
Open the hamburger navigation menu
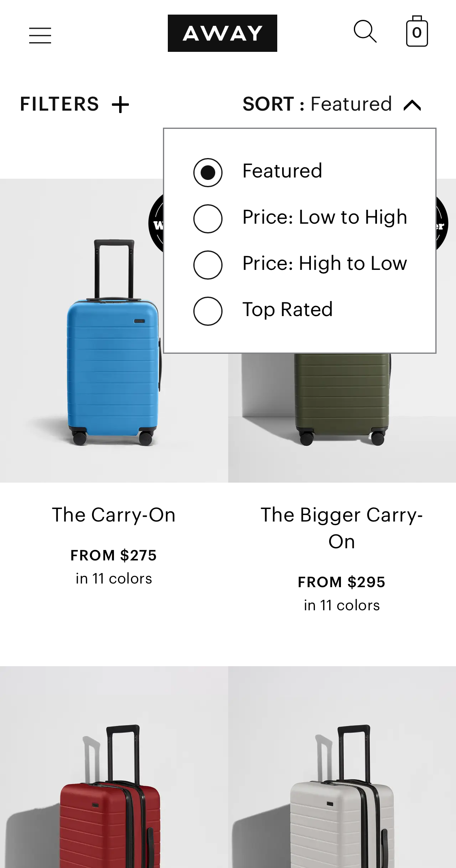[40, 36]
